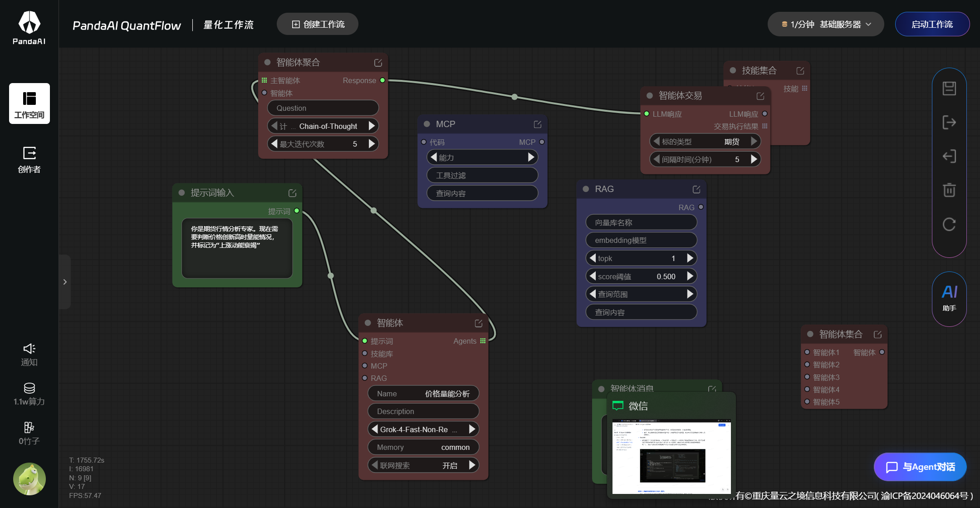Click the save icon in right toolbar
The height and width of the screenshot is (508, 980).
pyautogui.click(x=949, y=89)
